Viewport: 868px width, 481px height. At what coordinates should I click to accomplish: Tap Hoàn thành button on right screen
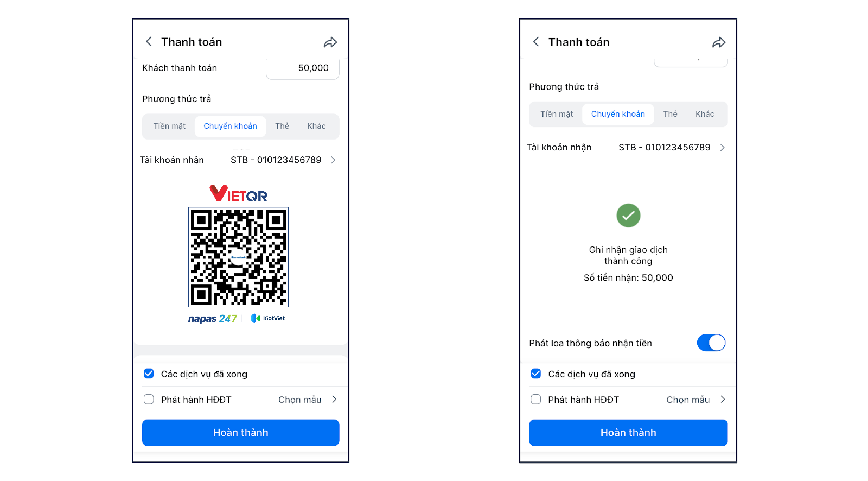[x=628, y=433]
